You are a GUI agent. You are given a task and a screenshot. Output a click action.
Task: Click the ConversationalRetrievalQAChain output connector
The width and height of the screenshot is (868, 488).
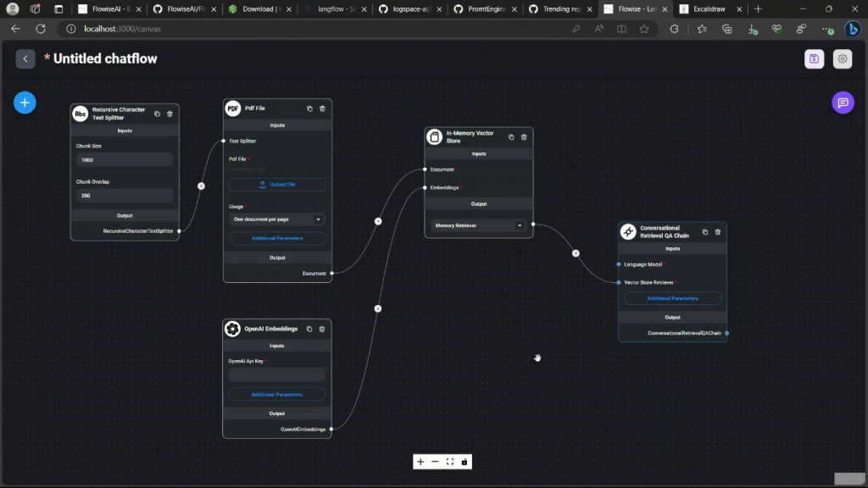pos(726,333)
